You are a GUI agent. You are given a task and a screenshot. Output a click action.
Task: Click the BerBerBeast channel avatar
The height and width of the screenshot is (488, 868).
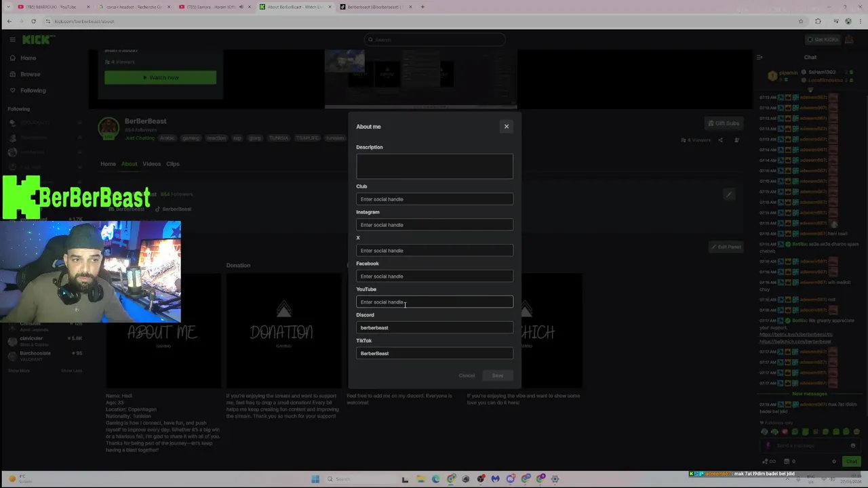pos(108,128)
